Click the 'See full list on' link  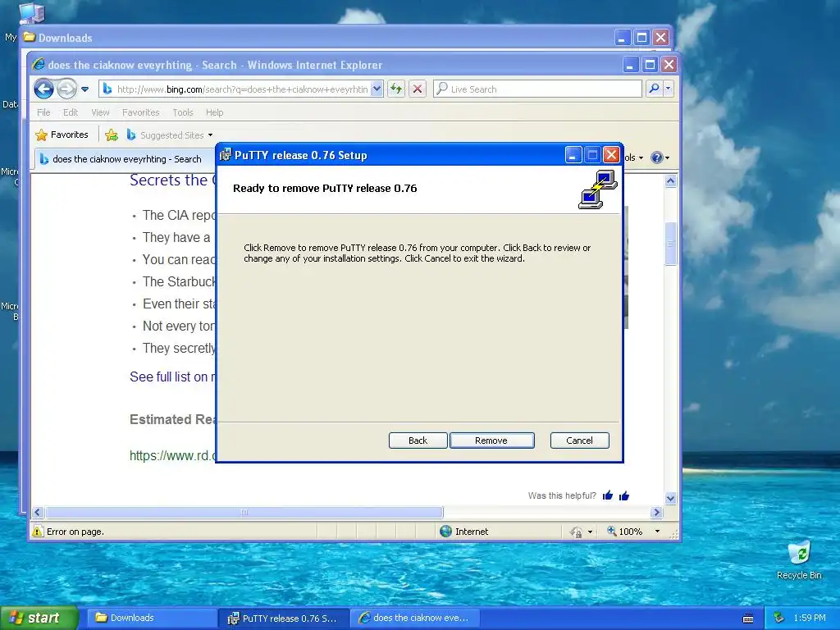tap(172, 377)
